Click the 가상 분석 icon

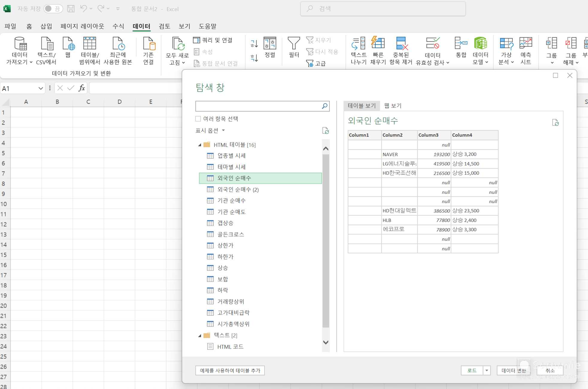pyautogui.click(x=506, y=43)
